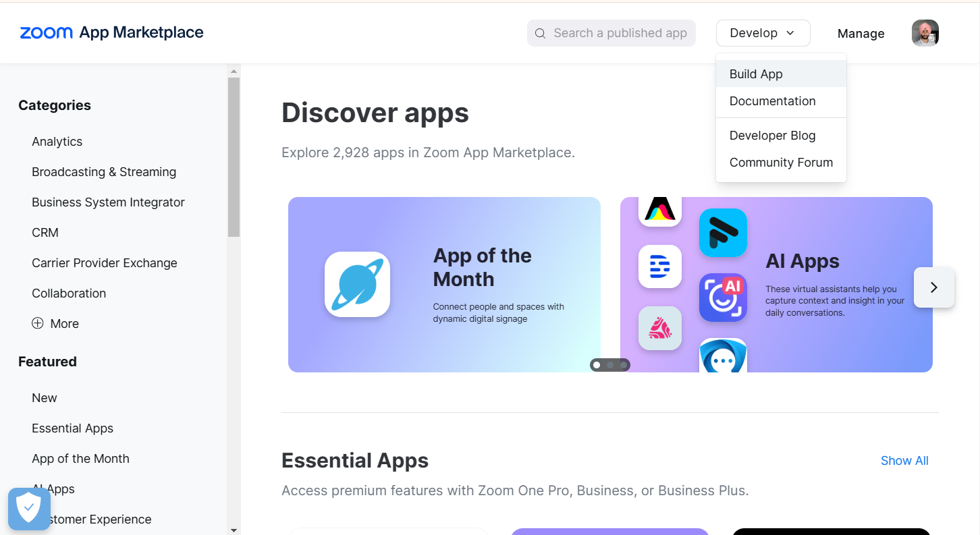Viewport: 980px width, 535px height.
Task: Select the third carousel pagination dot
Action: 624,365
